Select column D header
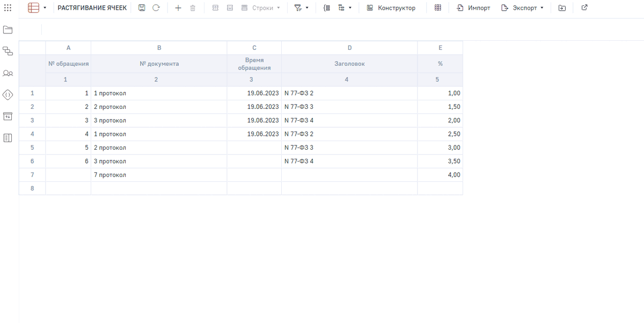Screen dimensions: 644x323 pos(349,48)
